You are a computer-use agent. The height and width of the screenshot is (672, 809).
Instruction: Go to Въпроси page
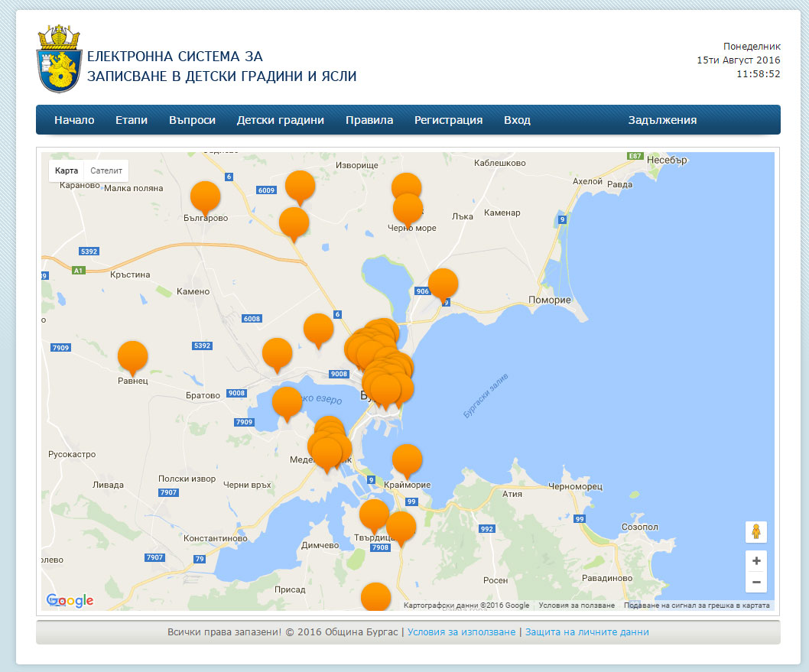[x=192, y=120]
